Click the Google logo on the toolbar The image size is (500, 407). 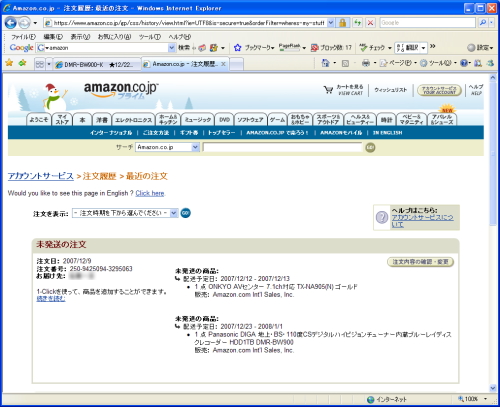tap(21, 48)
